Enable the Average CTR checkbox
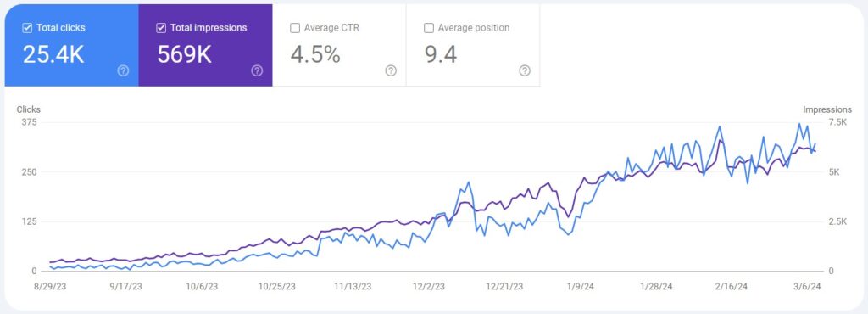Screen dimensions: 868x314 pyautogui.click(x=295, y=28)
